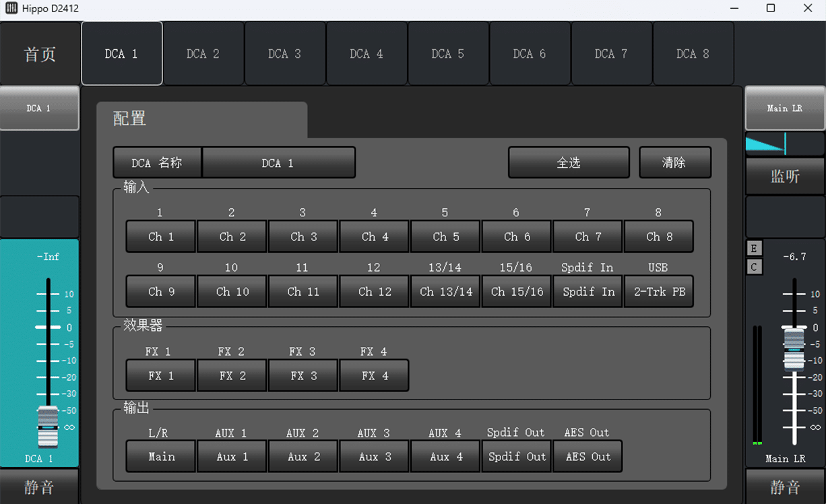Toggle Ch 1 input assignment

tap(161, 237)
